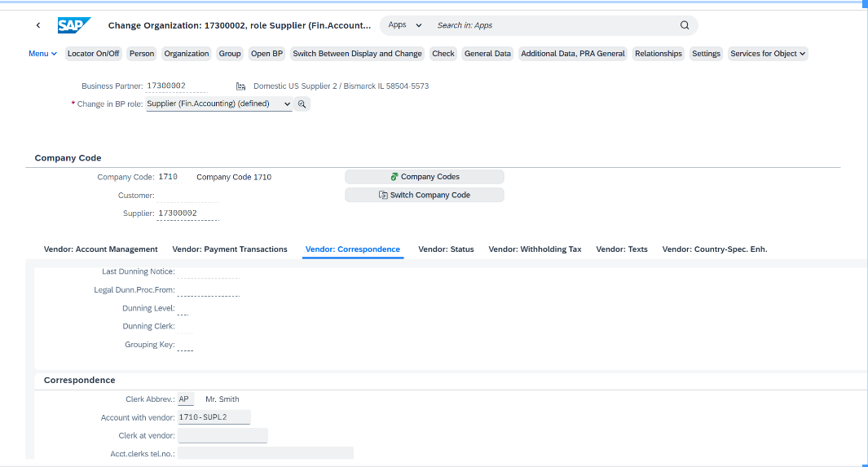Click the Clerk Abbrev. field

[x=186, y=399]
